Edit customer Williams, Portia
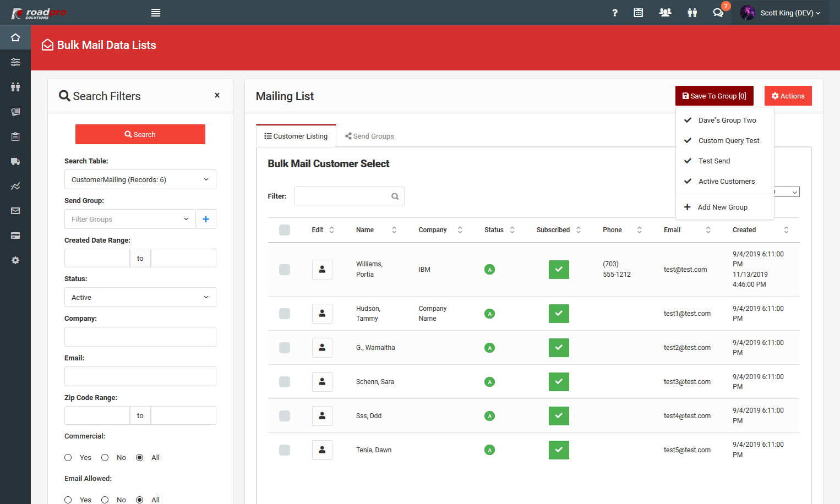The image size is (840, 504). point(322,270)
